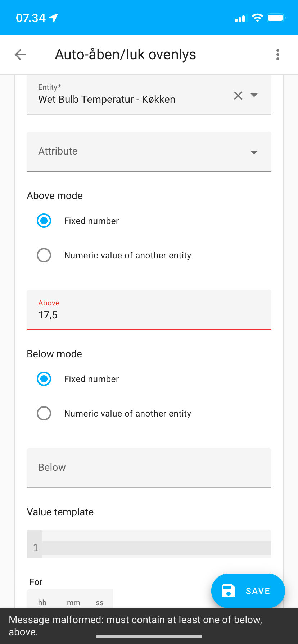Image resolution: width=298 pixels, height=644 pixels.
Task: Select Fixed number under Above mode
Action: [x=44, y=221]
